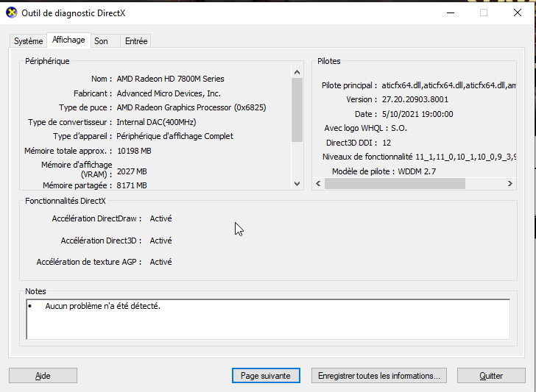The height and width of the screenshot is (392, 536).
Task: Click right arrow of Pilotes scrollbar
Action: [510, 184]
